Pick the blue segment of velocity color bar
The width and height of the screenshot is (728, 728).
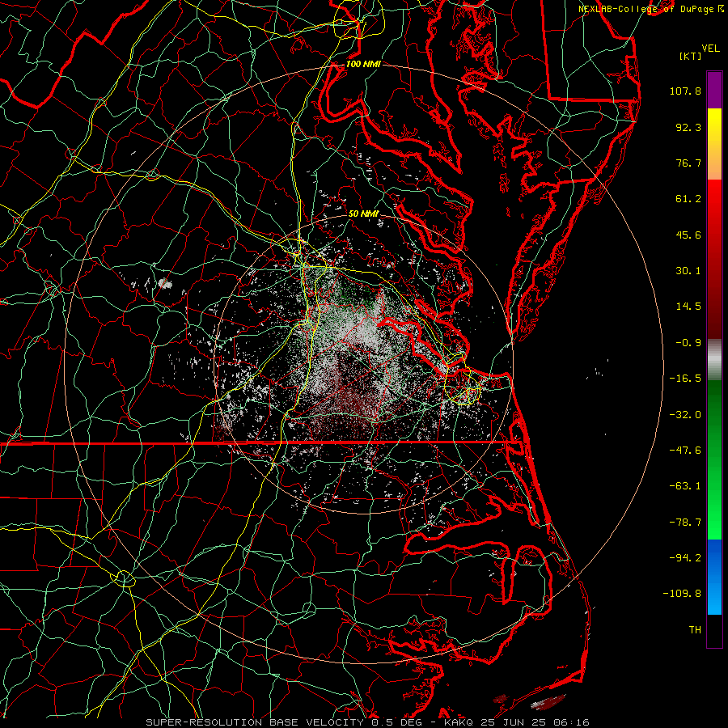[x=714, y=577]
